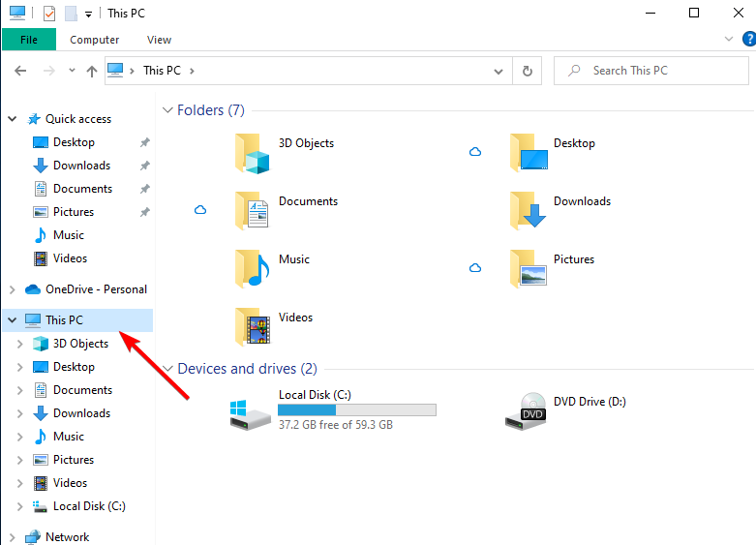This screenshot has height=545, width=756.
Task: Select Downloads under This PC in tree
Action: [81, 412]
